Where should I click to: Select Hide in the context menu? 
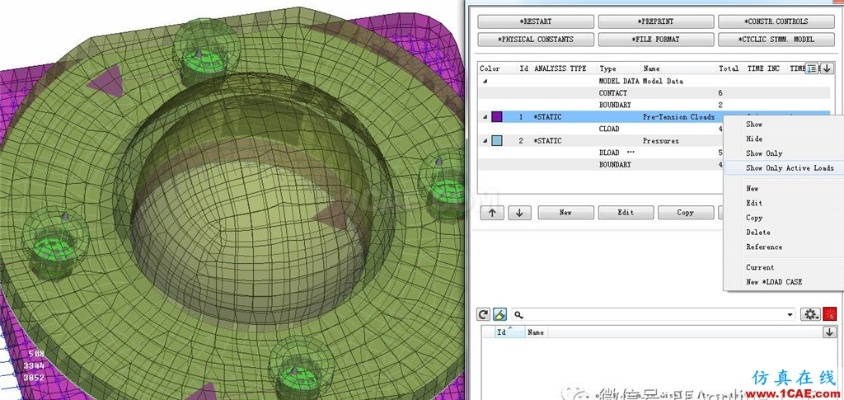click(x=754, y=139)
